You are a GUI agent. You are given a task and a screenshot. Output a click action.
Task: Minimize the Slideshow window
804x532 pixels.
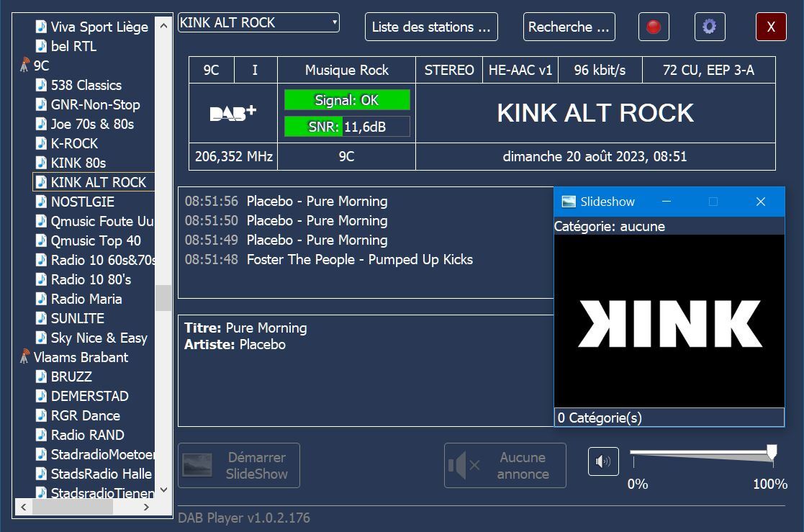[x=667, y=202]
